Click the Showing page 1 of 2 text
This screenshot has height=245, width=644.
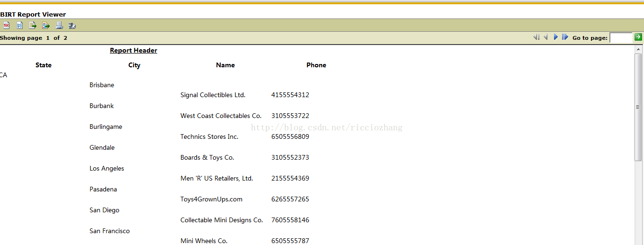coord(34,38)
